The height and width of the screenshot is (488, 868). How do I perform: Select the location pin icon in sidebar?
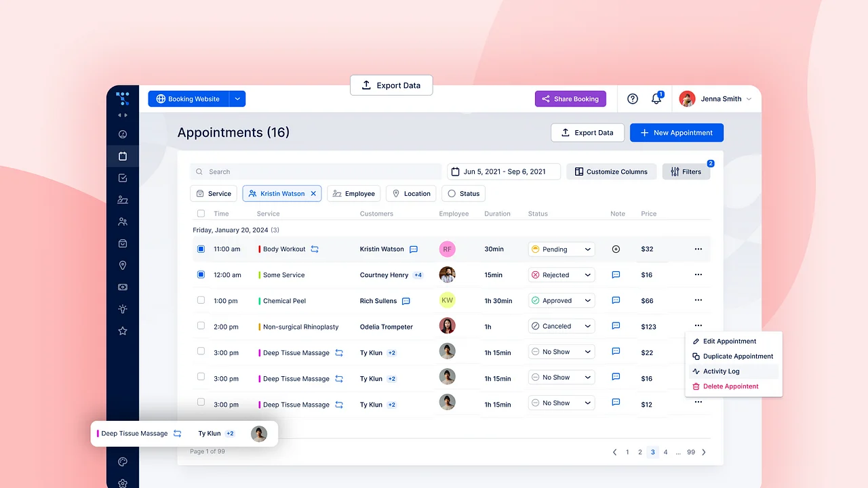pyautogui.click(x=123, y=265)
